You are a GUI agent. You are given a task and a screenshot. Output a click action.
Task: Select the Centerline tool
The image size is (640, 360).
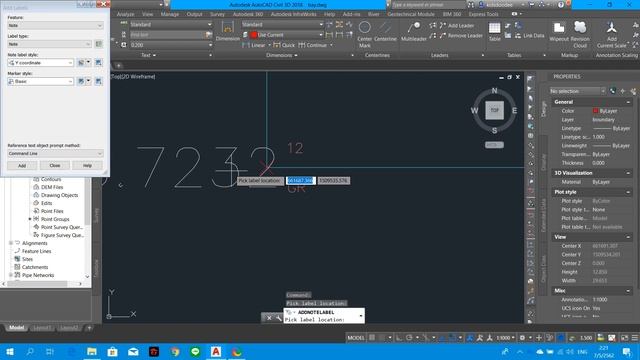[385, 32]
